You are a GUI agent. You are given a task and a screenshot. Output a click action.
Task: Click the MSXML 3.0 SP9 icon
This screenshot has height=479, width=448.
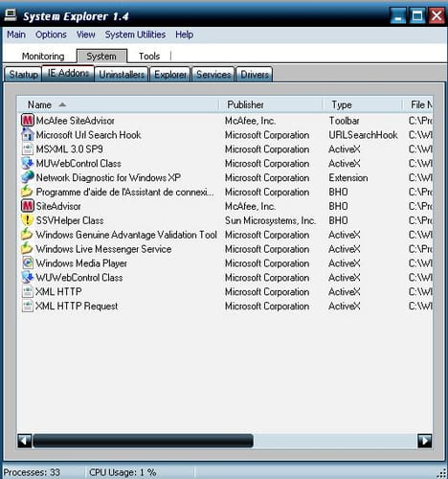pyautogui.click(x=28, y=149)
